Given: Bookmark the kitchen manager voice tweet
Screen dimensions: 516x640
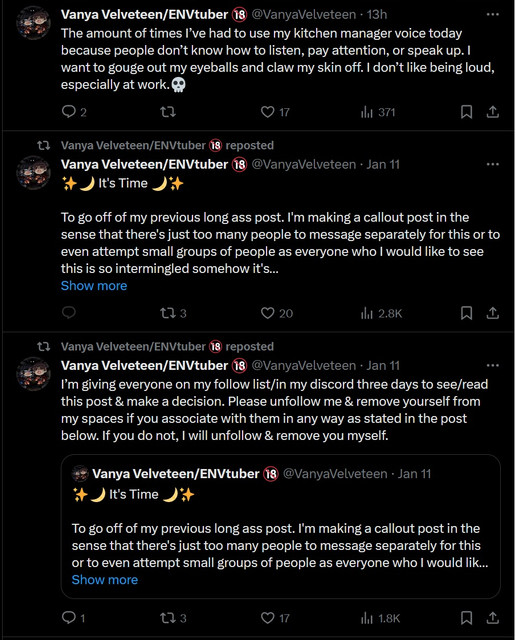Looking at the screenshot, I should 467,112.
